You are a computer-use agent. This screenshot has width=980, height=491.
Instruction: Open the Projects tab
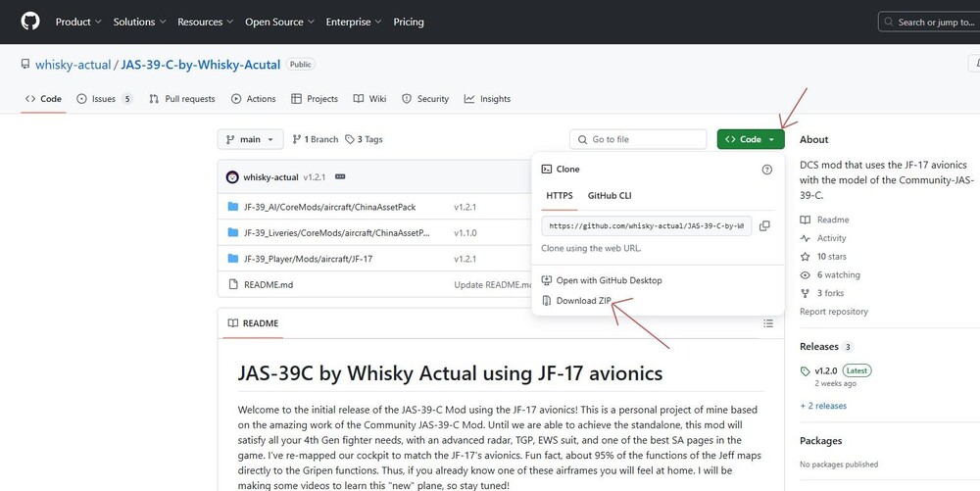click(x=315, y=99)
